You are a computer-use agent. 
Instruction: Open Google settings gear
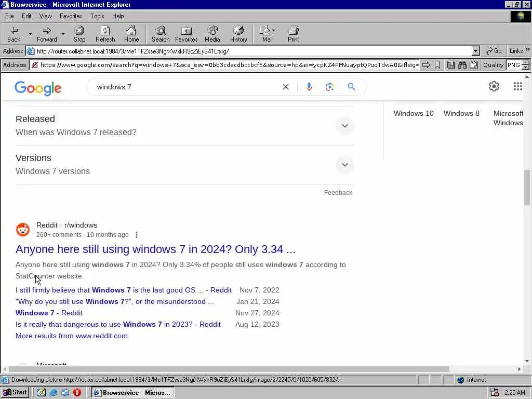[494, 86]
